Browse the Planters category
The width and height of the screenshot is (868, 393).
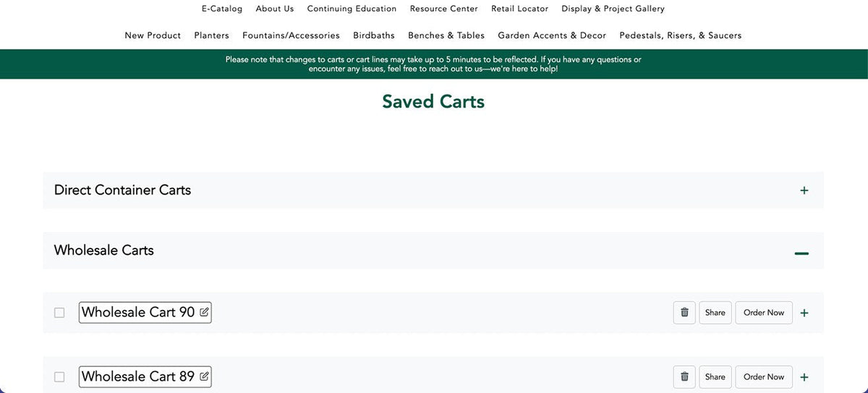click(x=212, y=35)
